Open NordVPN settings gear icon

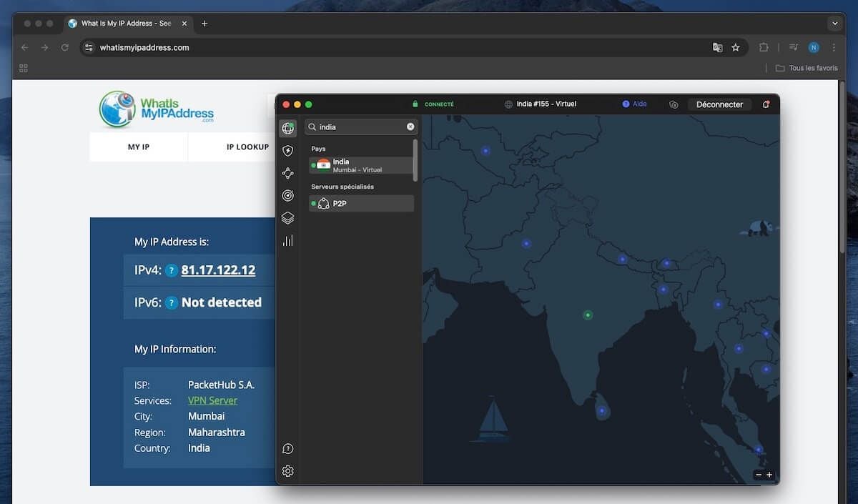[287, 471]
